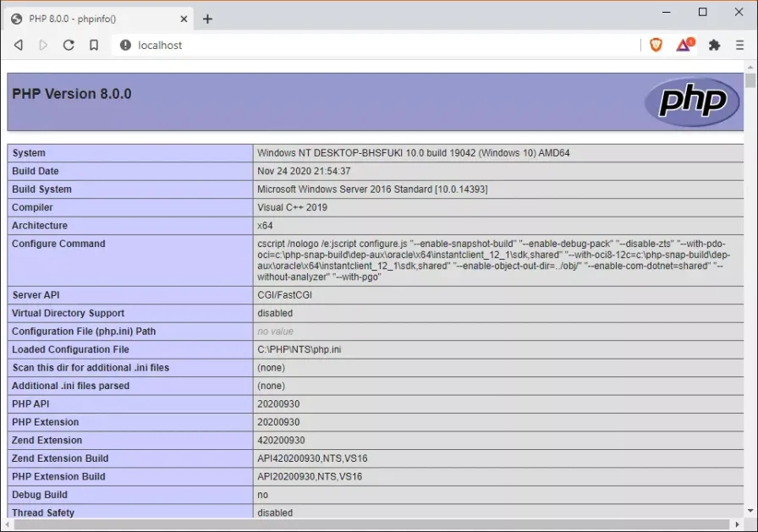This screenshot has height=532, width=758.
Task: Click the browser back arrow
Action: pyautogui.click(x=19, y=45)
